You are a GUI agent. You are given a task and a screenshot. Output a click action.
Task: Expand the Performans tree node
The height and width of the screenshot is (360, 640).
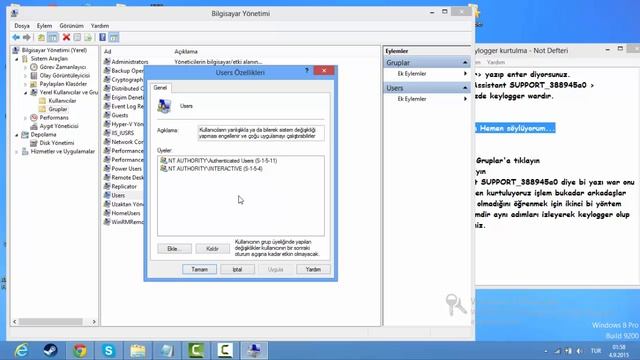[x=25, y=118]
